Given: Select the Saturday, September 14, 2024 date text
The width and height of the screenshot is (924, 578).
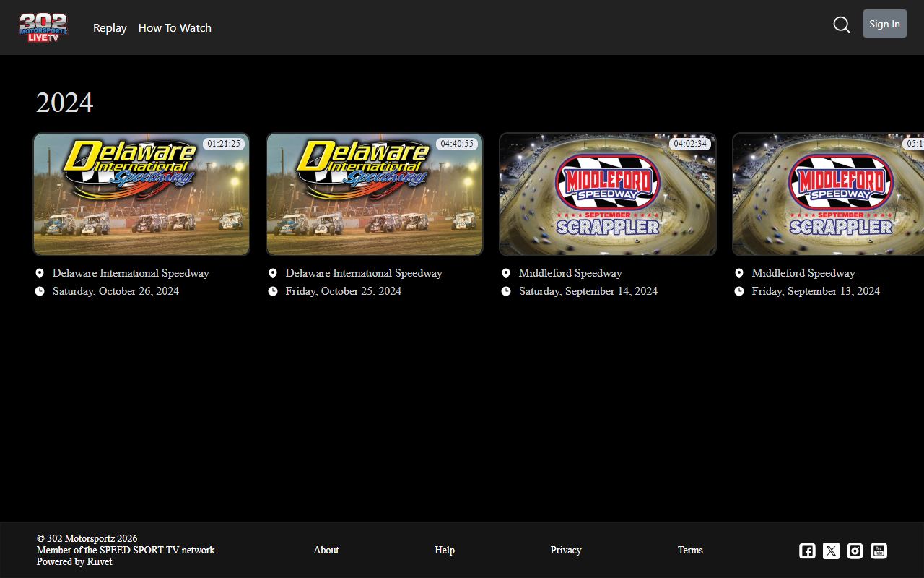Looking at the screenshot, I should pyautogui.click(x=588, y=291).
